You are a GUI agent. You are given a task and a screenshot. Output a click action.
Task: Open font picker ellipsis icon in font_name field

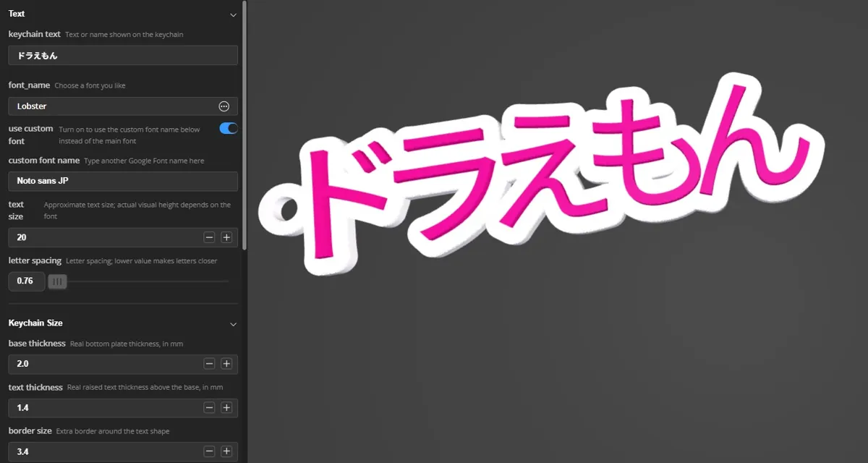pyautogui.click(x=224, y=106)
